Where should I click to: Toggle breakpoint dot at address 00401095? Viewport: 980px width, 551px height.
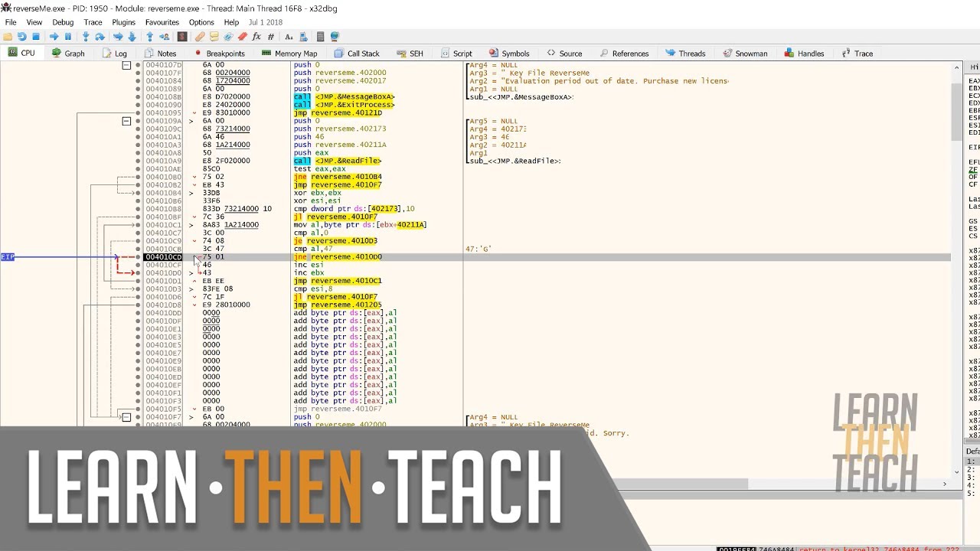coord(138,112)
